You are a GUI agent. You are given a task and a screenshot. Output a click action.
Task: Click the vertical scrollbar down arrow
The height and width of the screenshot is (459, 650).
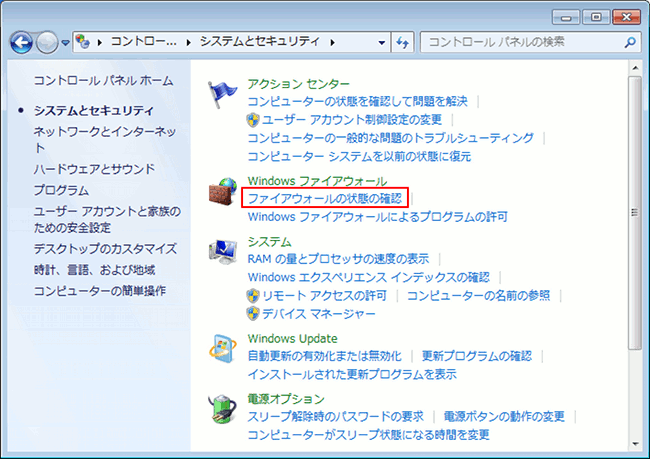point(635,440)
